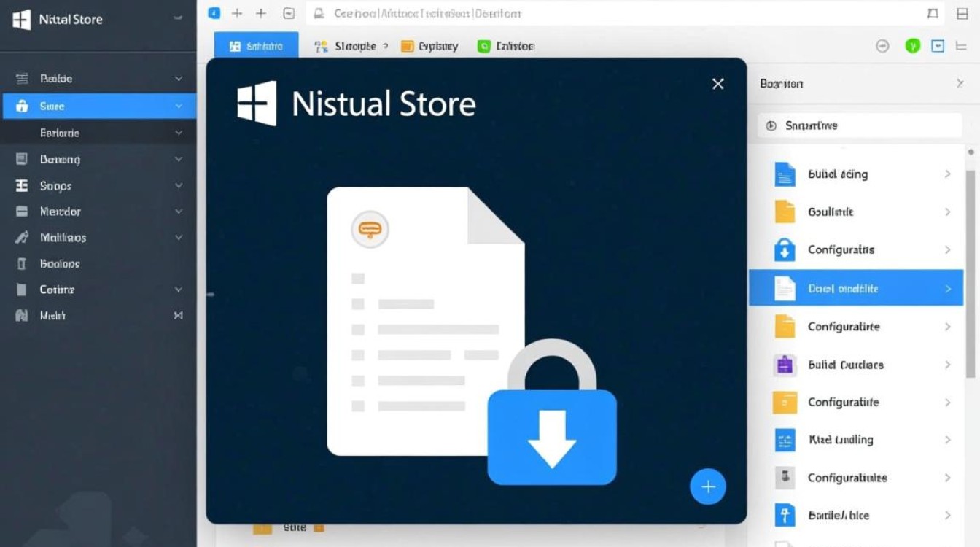Screen dimensions: 980x547
Task: Click the blue plus button in the dialog
Action: point(707,487)
